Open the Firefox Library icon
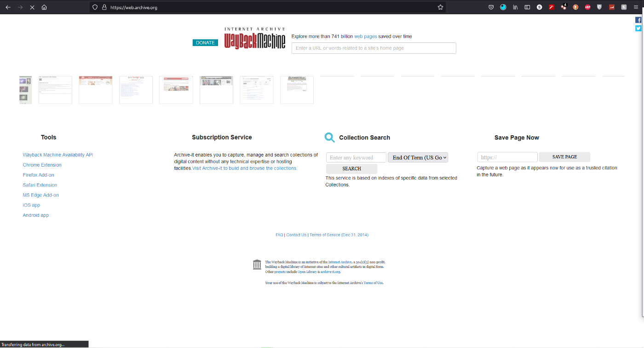 516,7
